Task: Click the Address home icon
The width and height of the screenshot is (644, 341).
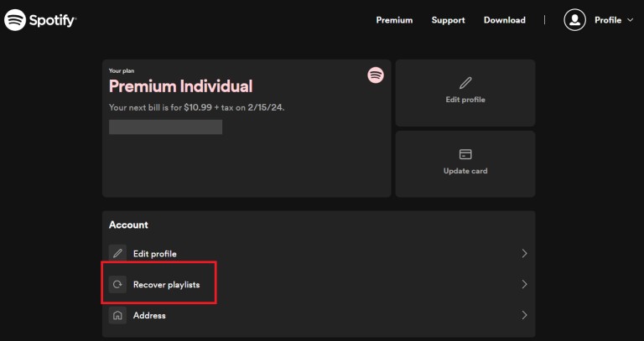Action: [x=118, y=316]
